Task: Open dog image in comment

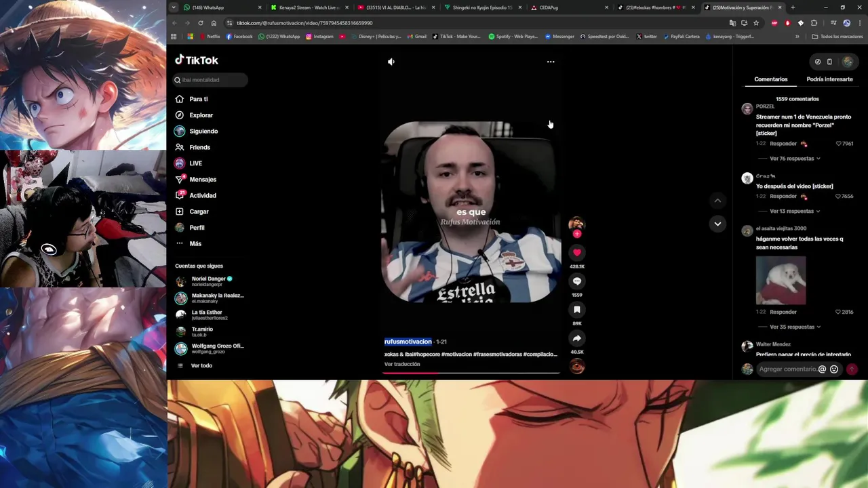Action: 781,280
